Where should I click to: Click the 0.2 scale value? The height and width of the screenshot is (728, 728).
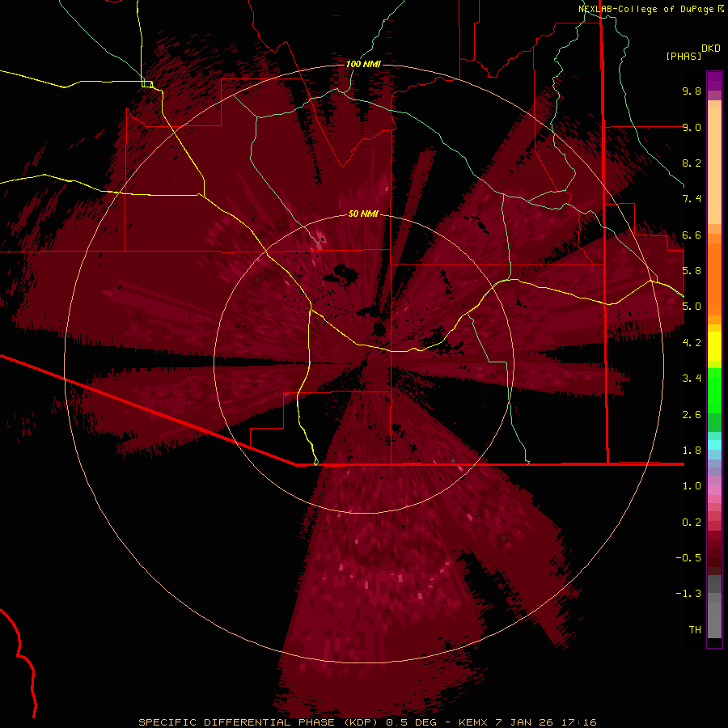click(692, 523)
